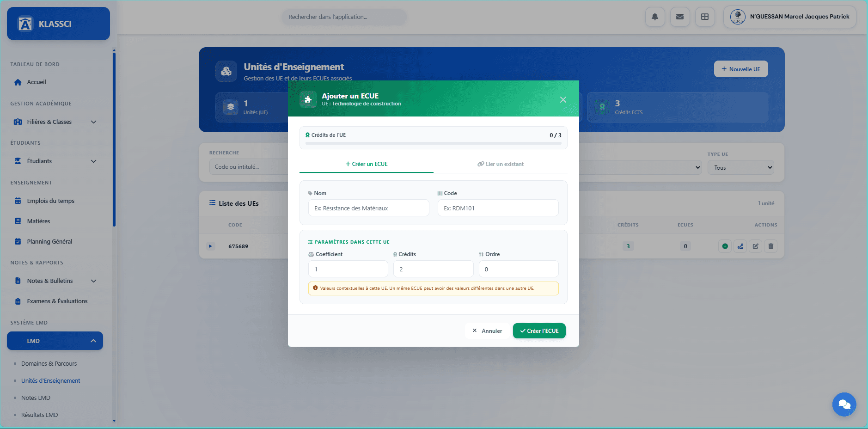Image resolution: width=868 pixels, height=429 pixels.
Task: Open Emplois du temps in sidebar
Action: [50, 201]
